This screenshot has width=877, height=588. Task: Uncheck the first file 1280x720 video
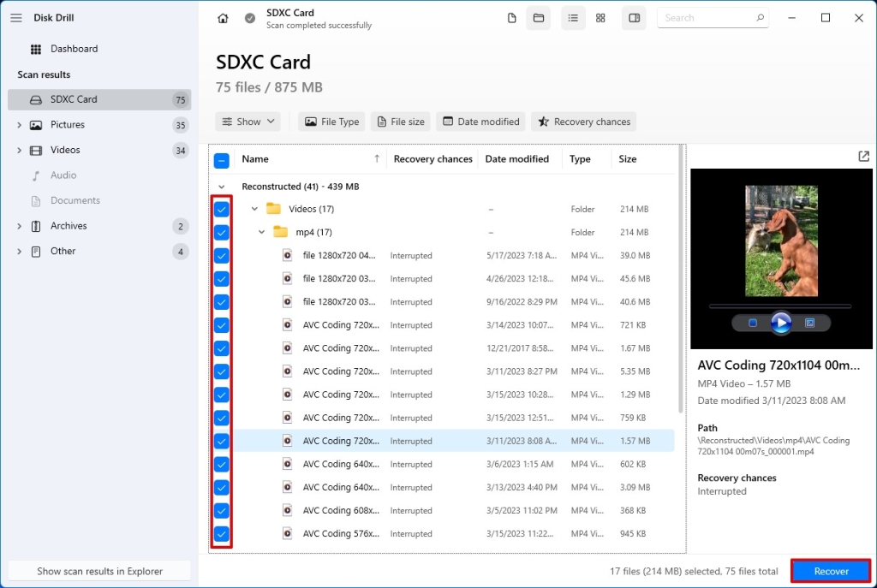pos(222,255)
